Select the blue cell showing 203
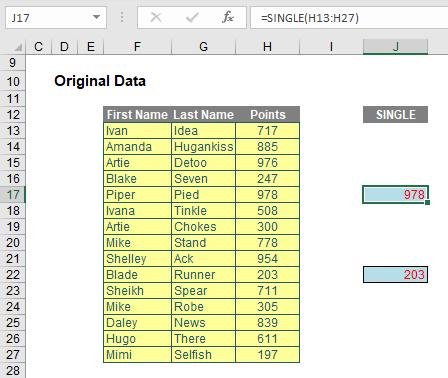 pos(395,275)
